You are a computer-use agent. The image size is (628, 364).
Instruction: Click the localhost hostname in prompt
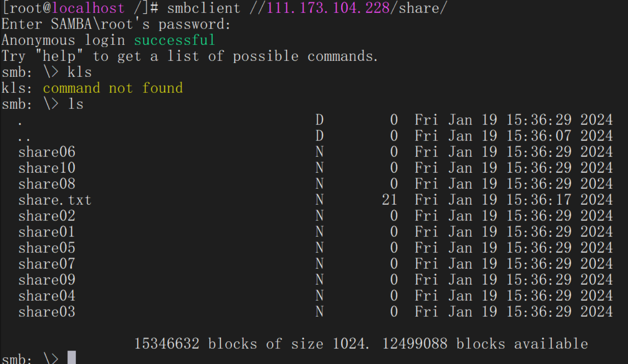click(88, 8)
